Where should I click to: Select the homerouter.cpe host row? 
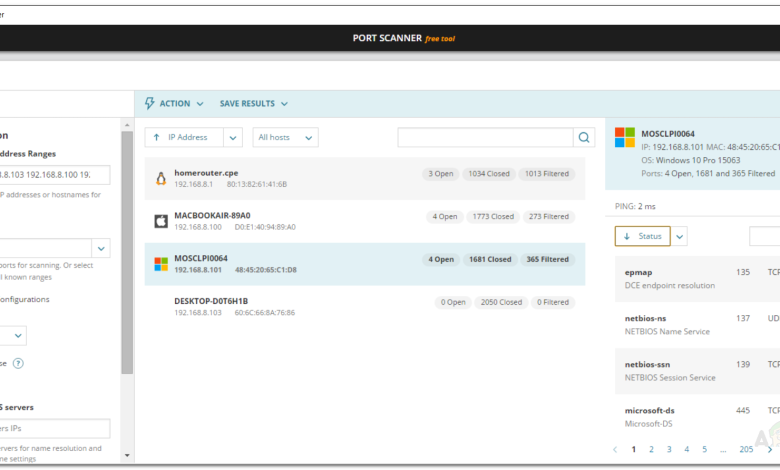point(365,179)
